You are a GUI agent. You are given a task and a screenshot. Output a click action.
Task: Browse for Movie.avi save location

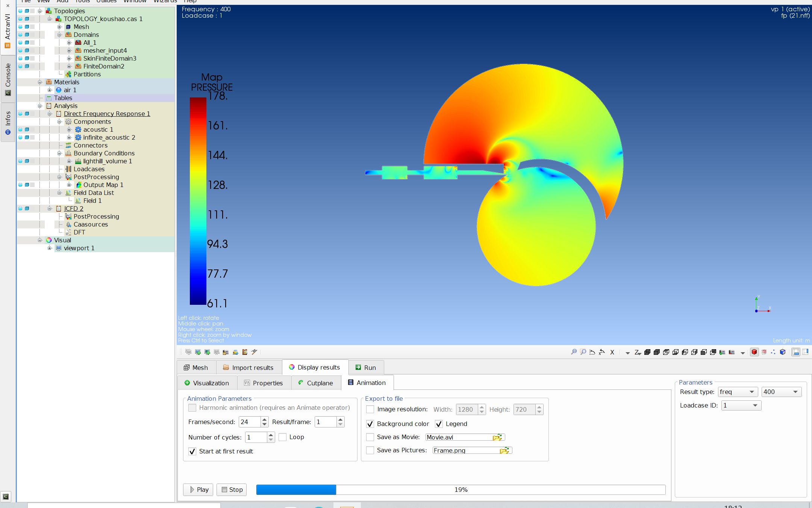(497, 437)
